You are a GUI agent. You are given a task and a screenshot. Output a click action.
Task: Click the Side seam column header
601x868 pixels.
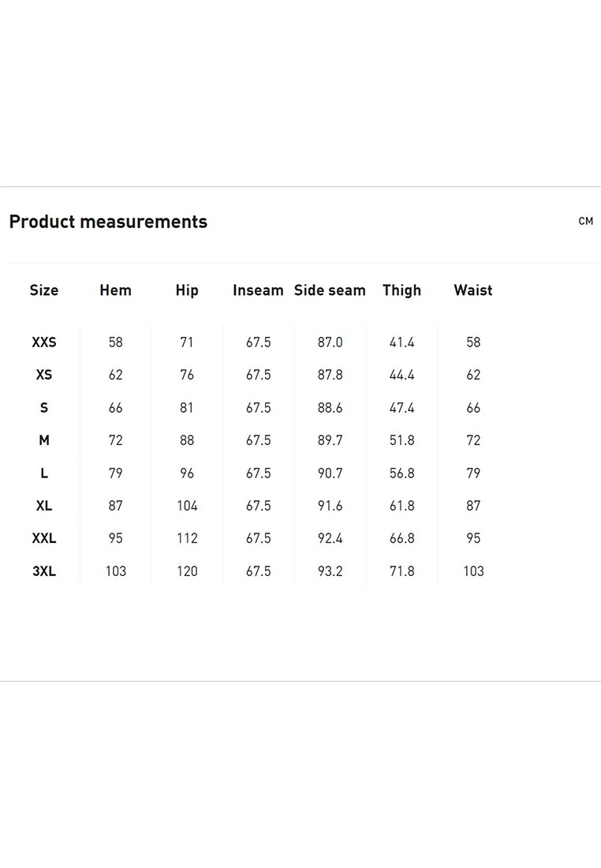(x=330, y=290)
